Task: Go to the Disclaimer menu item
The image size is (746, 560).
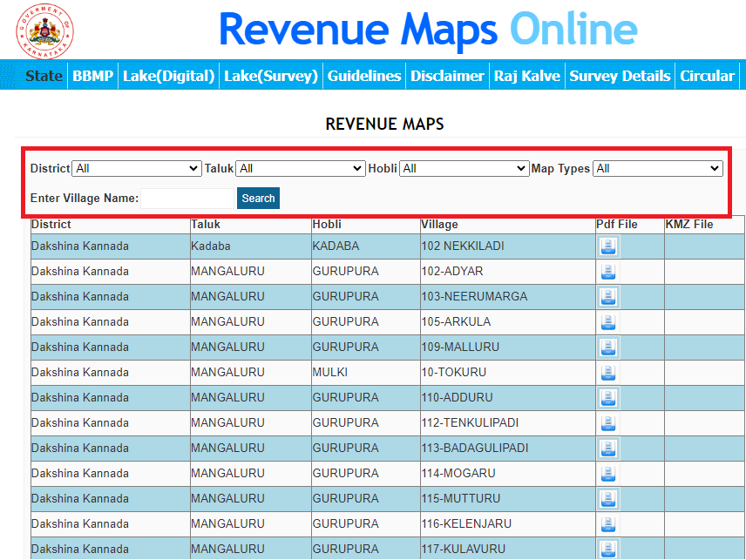Action: [447, 76]
